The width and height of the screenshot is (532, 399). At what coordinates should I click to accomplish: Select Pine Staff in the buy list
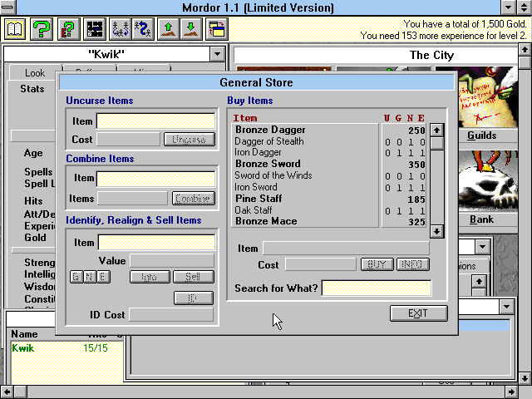[305, 199]
